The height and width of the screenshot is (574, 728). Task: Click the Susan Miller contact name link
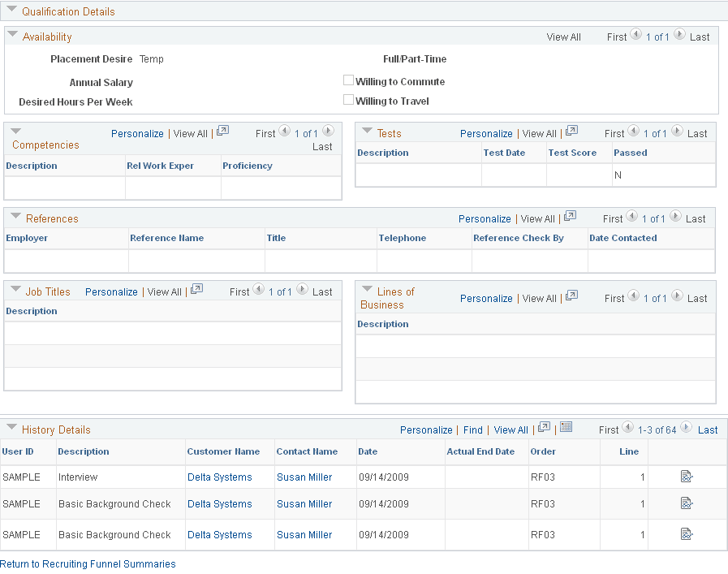pos(304,477)
